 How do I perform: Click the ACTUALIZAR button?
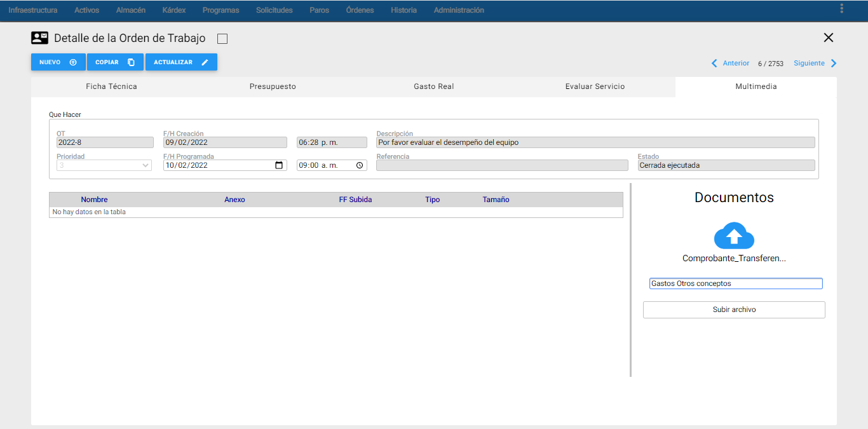[x=181, y=62]
